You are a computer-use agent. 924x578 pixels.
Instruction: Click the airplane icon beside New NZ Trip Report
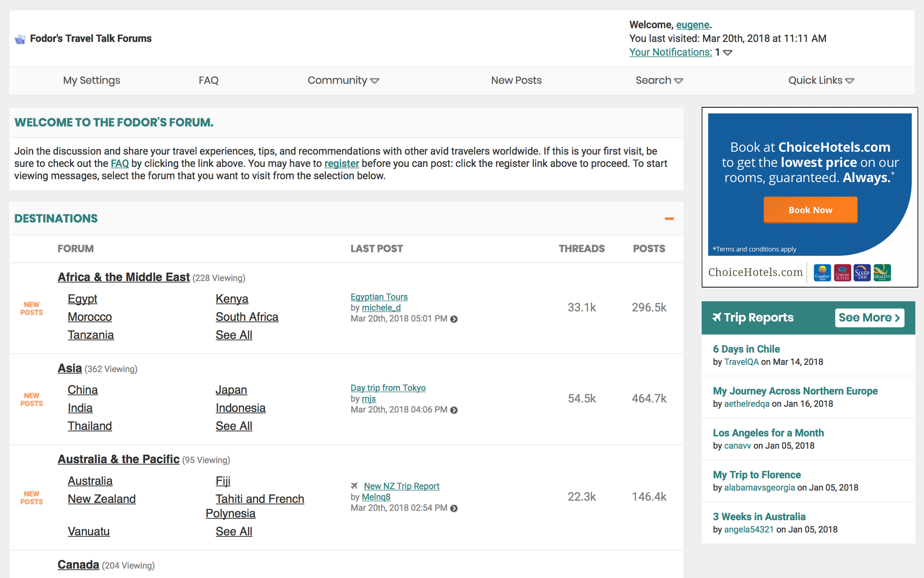click(x=354, y=486)
